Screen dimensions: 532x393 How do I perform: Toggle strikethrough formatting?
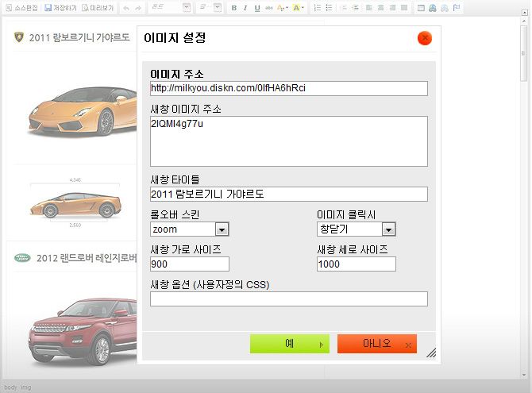pyautogui.click(x=269, y=8)
